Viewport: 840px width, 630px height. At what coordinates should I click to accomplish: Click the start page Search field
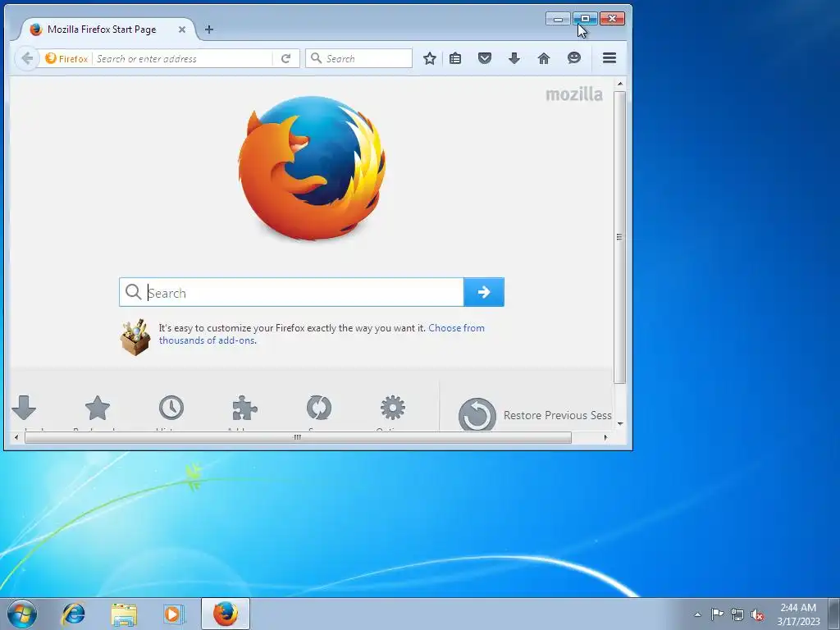[291, 292]
